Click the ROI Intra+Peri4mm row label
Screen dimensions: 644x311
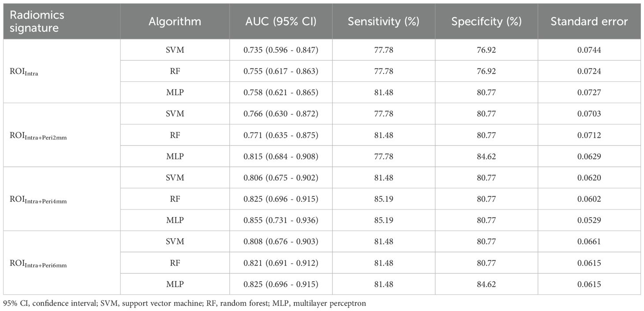tap(38, 200)
